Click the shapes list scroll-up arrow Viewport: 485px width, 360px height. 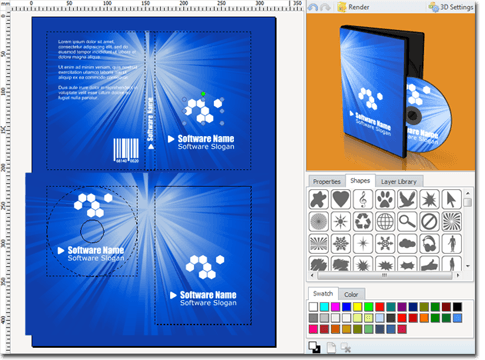click(468, 193)
